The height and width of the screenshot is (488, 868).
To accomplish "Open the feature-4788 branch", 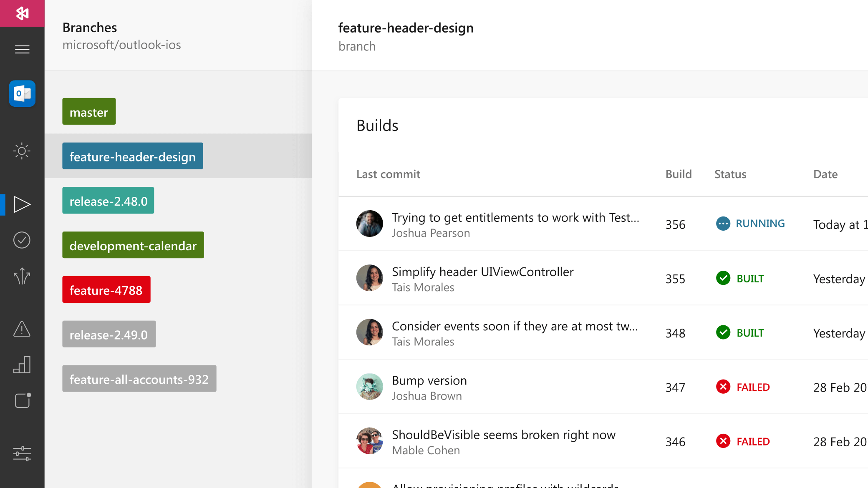I will [x=106, y=289].
